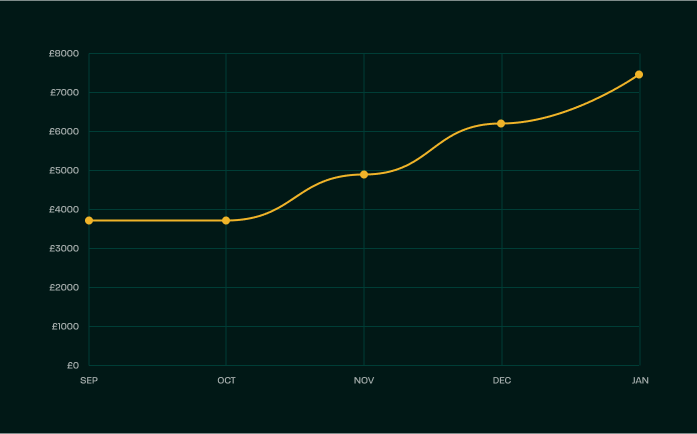Select the £1000 axis label
This screenshot has height=434, width=697.
[x=65, y=326]
